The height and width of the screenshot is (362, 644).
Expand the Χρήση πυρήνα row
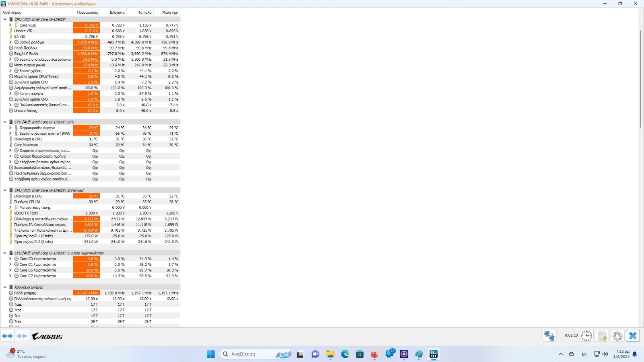coord(10,93)
